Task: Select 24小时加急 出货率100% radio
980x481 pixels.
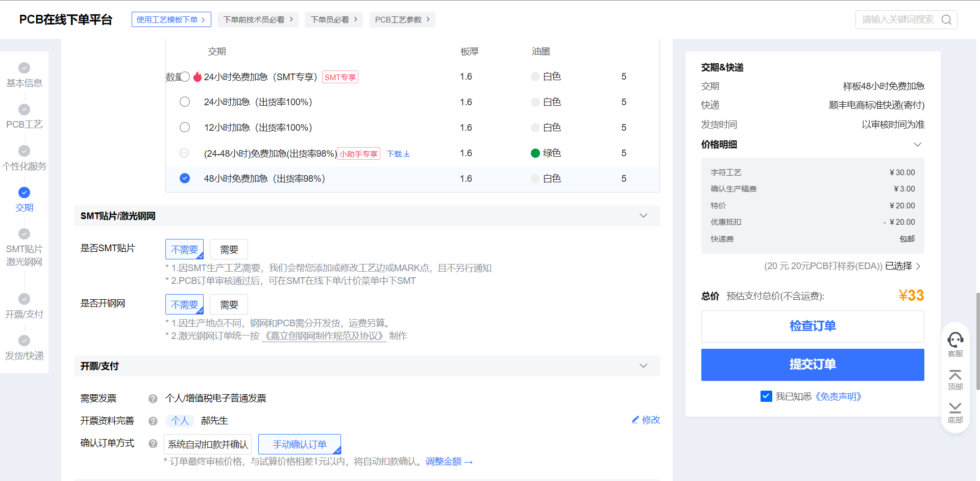Action: pos(185,102)
